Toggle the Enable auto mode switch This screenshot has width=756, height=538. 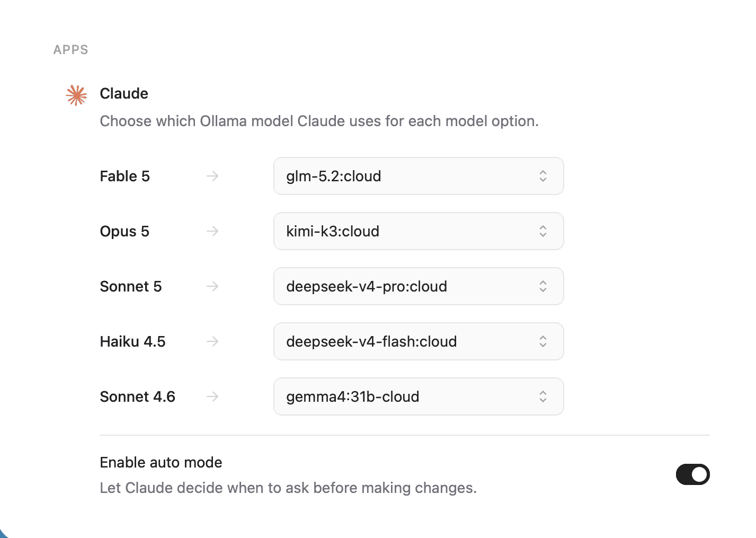692,474
